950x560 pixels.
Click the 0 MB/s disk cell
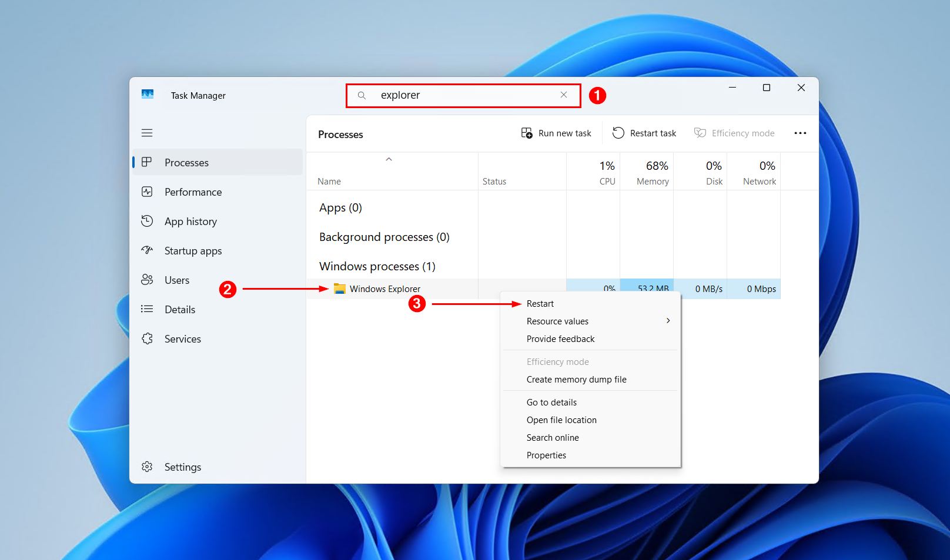[x=700, y=289]
